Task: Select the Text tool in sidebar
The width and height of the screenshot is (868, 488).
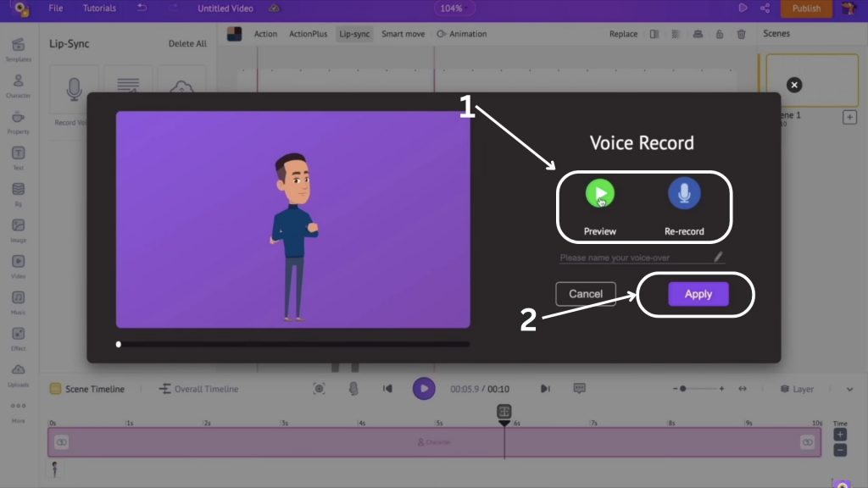Action: 18,157
